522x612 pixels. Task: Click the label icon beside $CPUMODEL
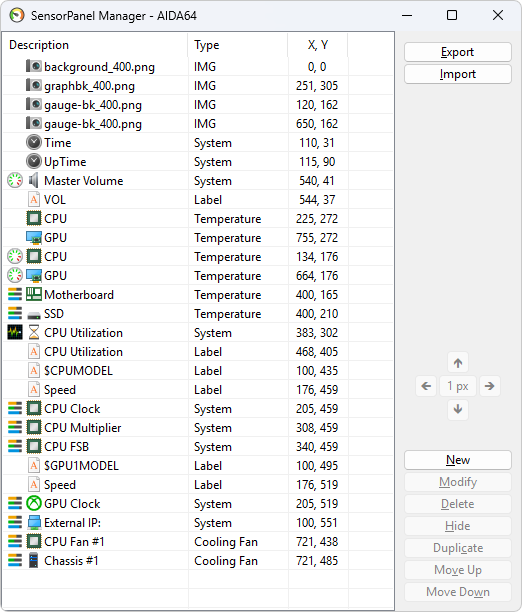coord(34,370)
